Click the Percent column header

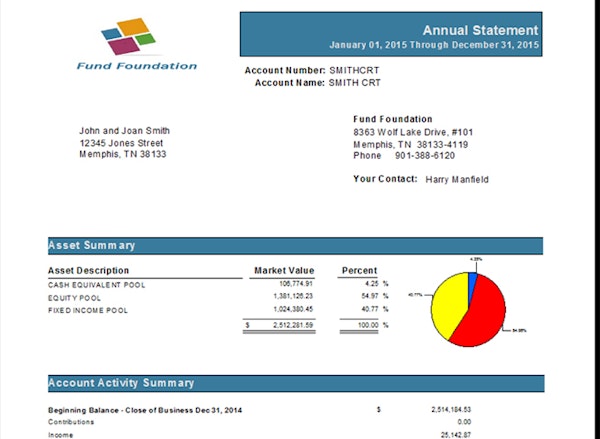click(359, 270)
